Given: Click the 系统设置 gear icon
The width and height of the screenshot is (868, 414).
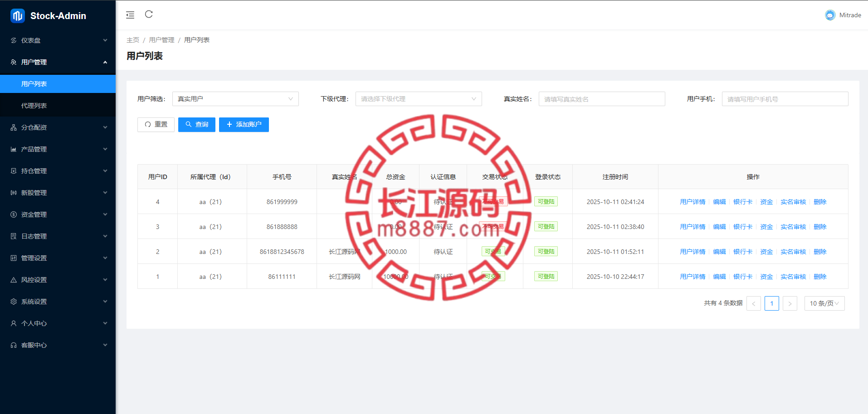Looking at the screenshot, I should pos(14,302).
